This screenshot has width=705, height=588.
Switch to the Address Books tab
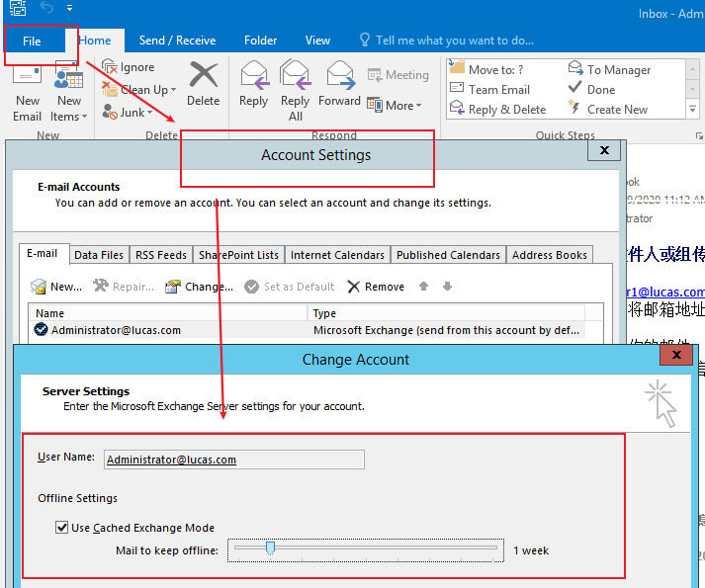click(x=550, y=255)
